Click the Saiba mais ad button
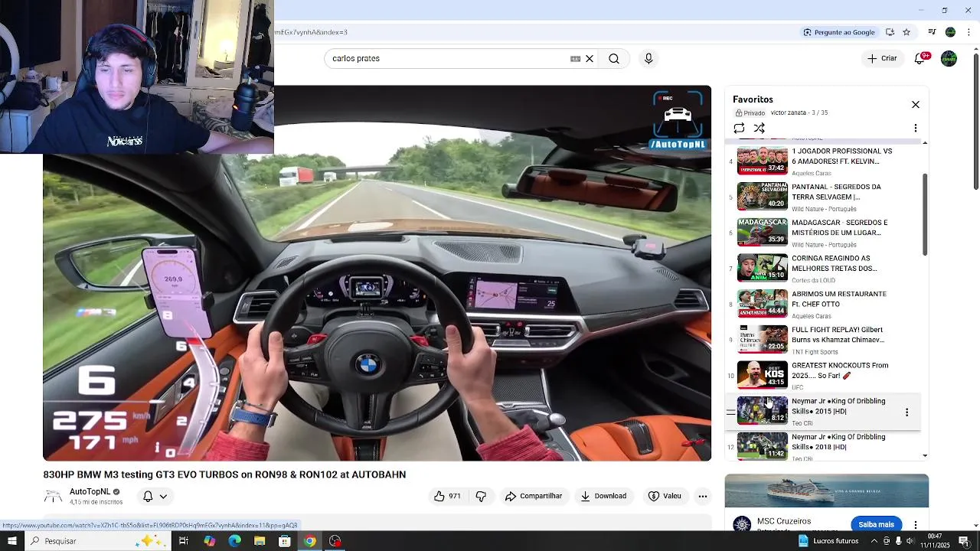This screenshot has width=980, height=551. [876, 524]
